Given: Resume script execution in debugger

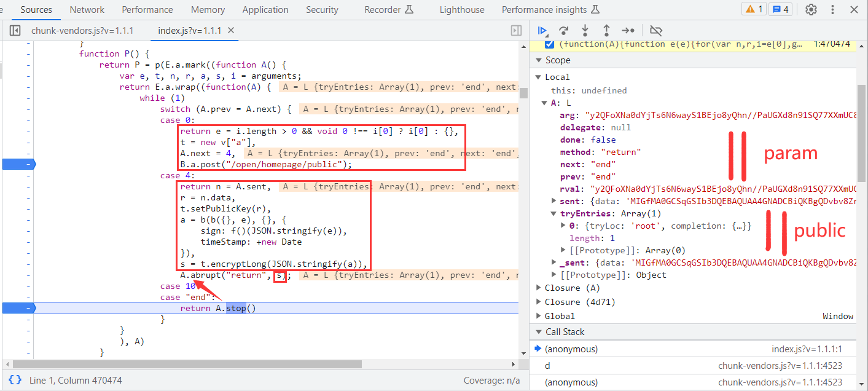Looking at the screenshot, I should pos(542,30).
